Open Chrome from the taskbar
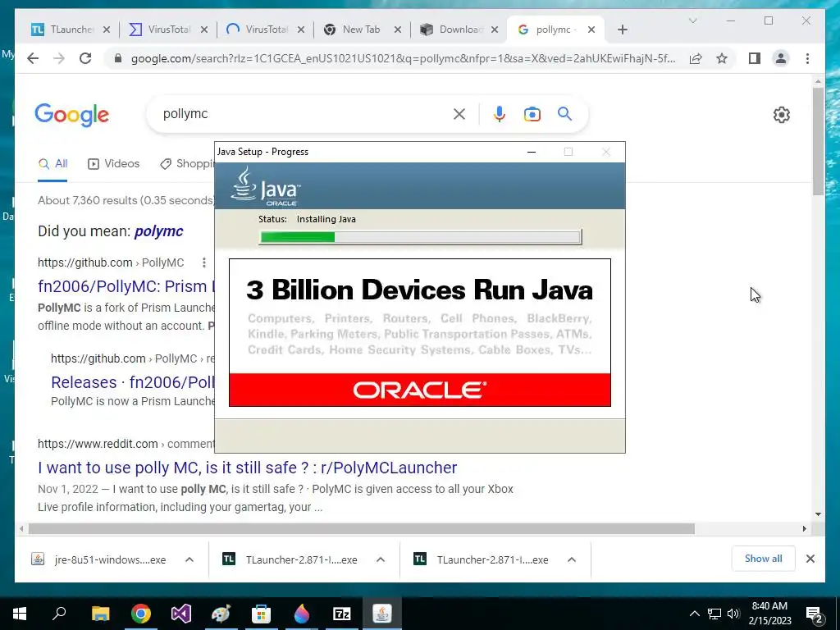This screenshot has height=630, width=840. pos(141,614)
